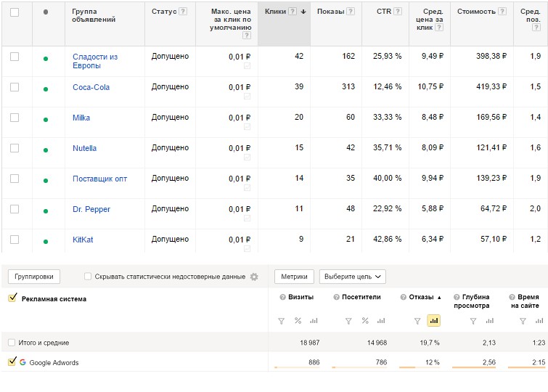Open the 'Выберите цель' dropdown
The height and width of the screenshot is (392, 548).
click(x=352, y=277)
